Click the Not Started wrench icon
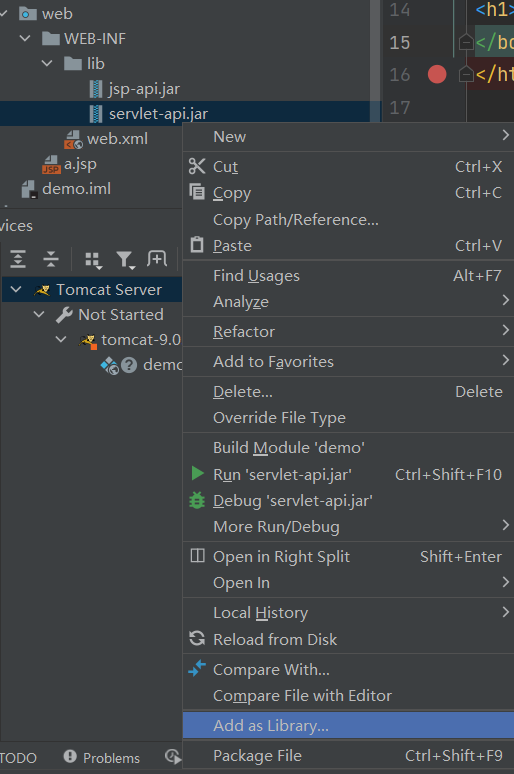Viewport: 514px width, 774px height. tap(64, 314)
